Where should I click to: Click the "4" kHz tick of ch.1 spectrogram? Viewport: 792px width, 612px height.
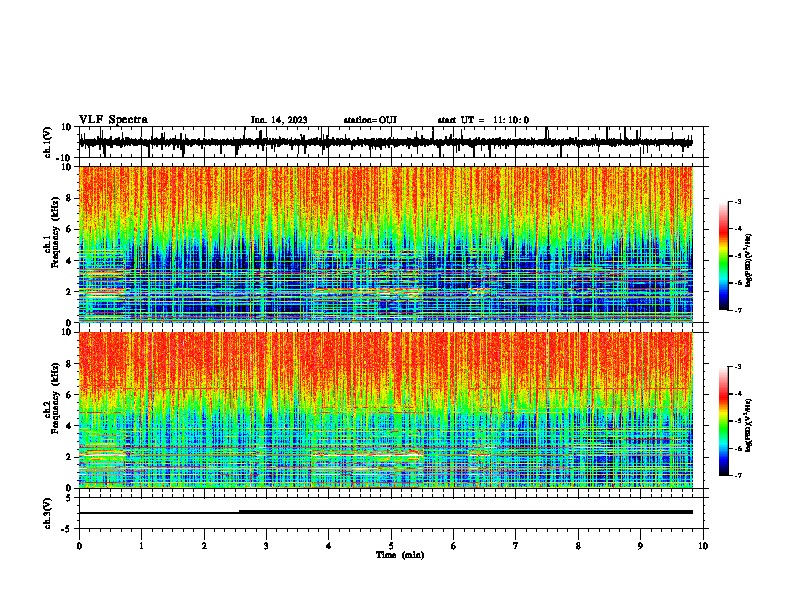[x=69, y=261]
